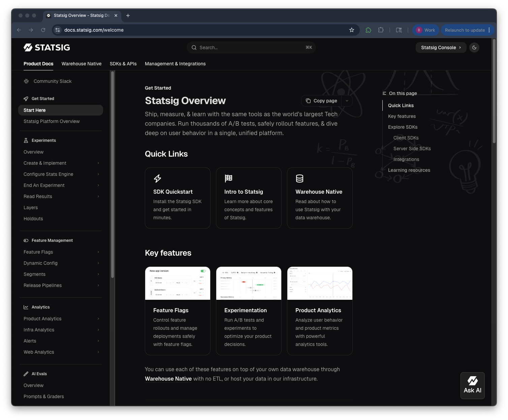Reload the page
The image size is (508, 420).
point(43,30)
